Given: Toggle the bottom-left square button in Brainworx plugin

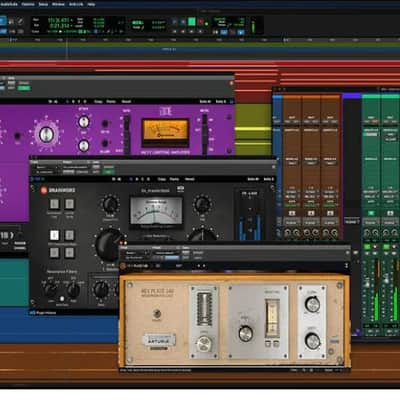Looking at the screenshot, I should coord(54,253).
